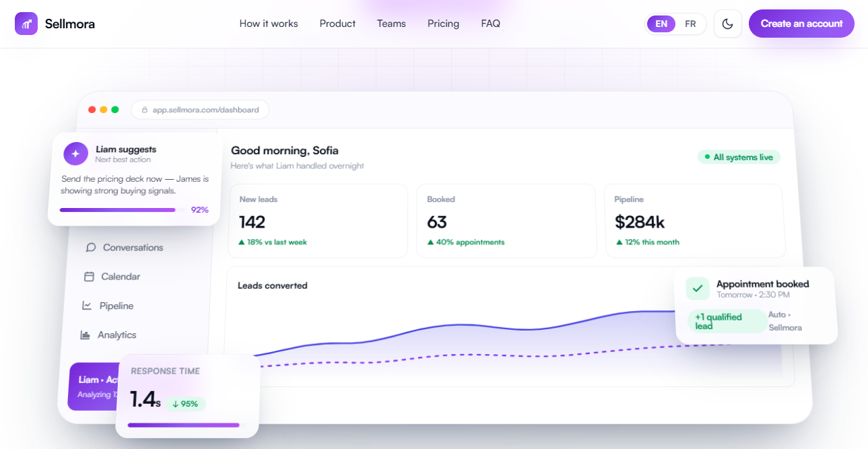Screen dimensions: 868x449
Task: Click the Pipeline $284k card
Action: 694,221
